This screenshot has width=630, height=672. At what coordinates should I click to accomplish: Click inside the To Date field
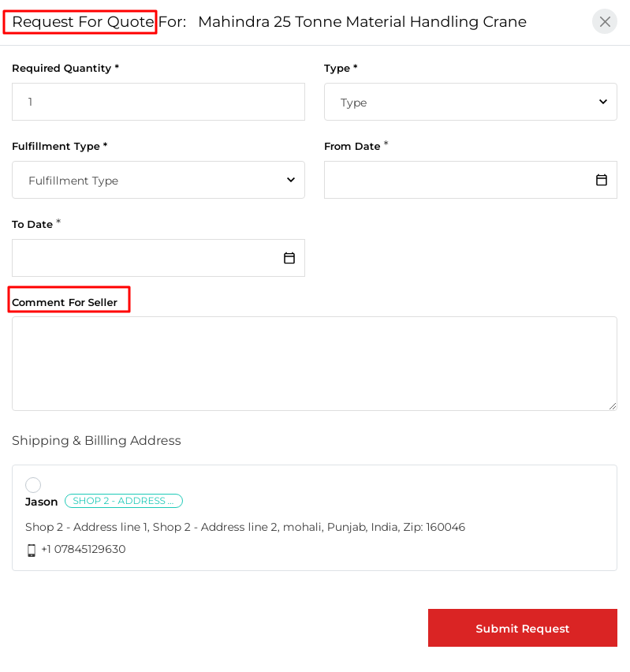[146, 258]
